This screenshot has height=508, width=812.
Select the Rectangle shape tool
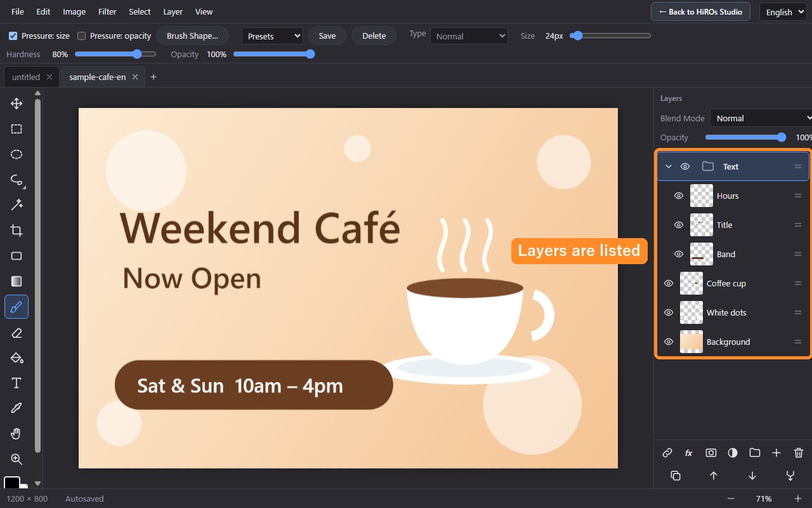16,256
